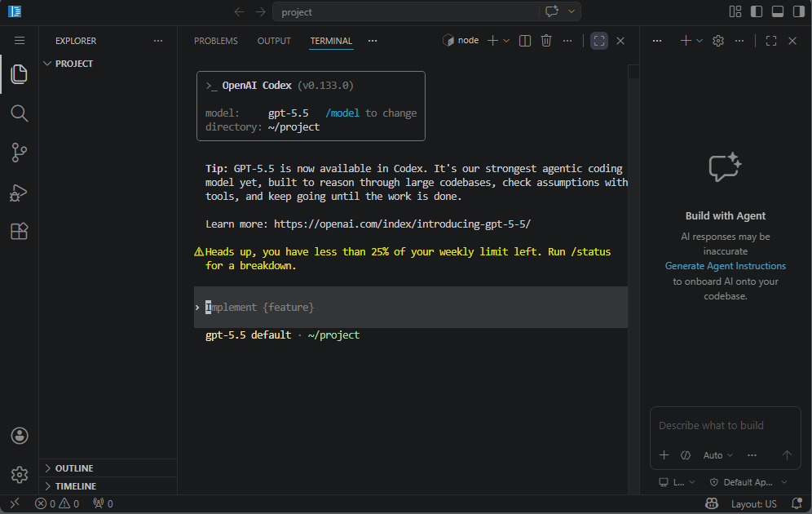Open the Search view
Screen dimensions: 812x514
[20, 113]
